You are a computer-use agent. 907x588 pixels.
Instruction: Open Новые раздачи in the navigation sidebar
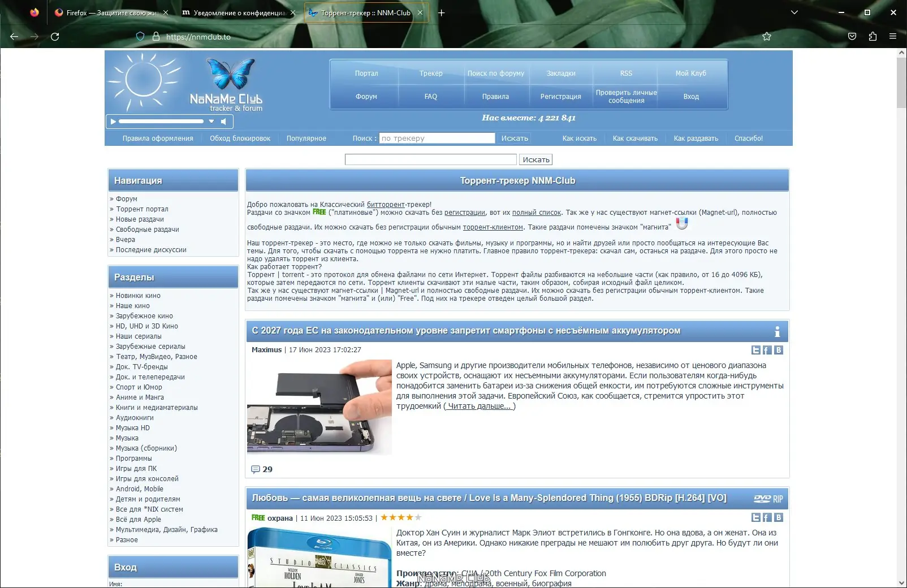pyautogui.click(x=140, y=219)
